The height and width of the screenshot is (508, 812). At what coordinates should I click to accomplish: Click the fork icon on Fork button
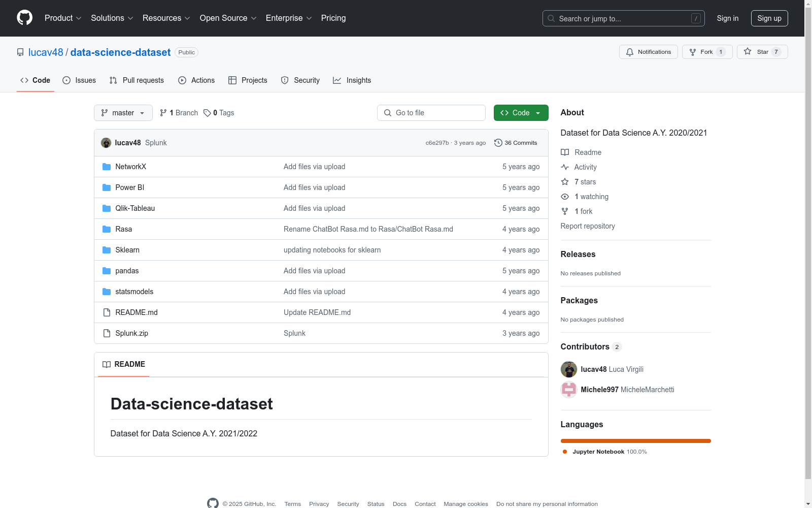[x=693, y=52]
